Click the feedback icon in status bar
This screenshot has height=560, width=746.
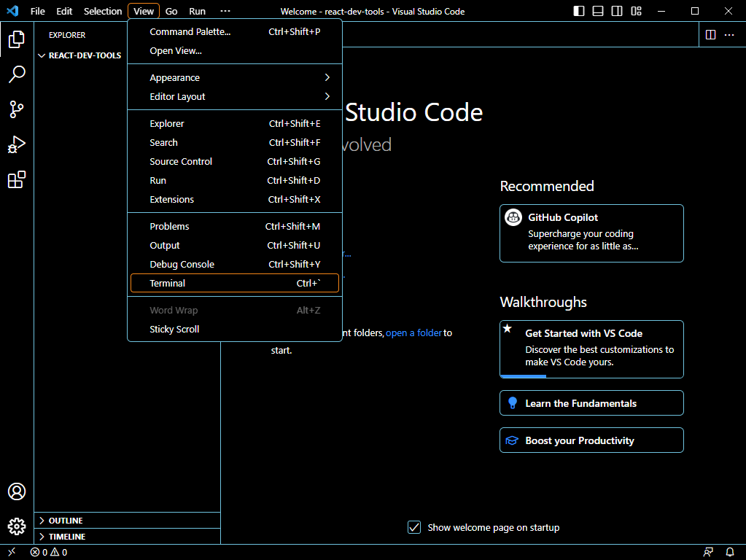click(708, 552)
